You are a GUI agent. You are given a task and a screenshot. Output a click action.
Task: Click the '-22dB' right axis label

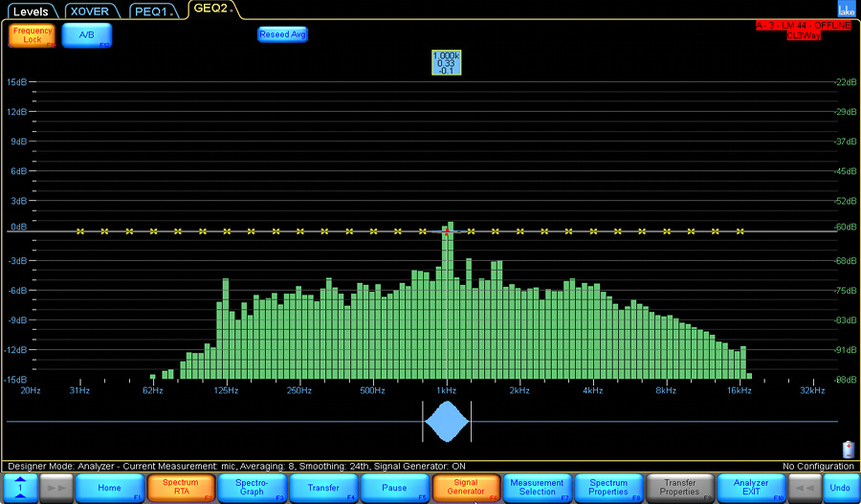[x=845, y=82]
